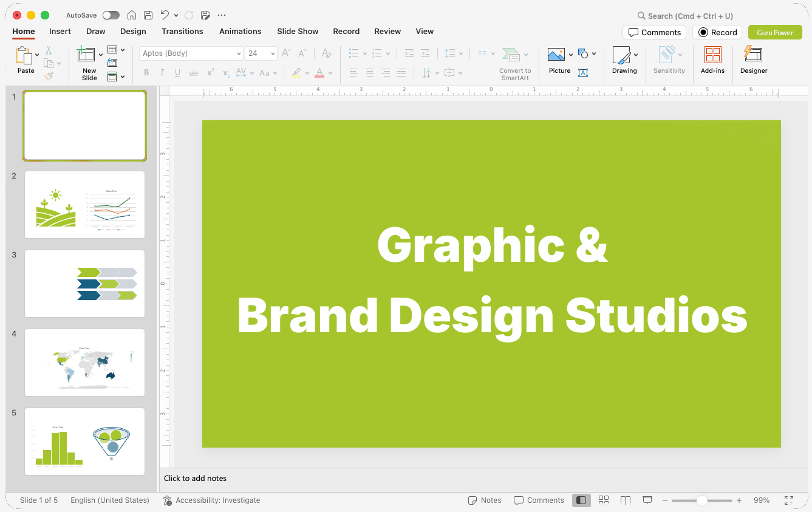
Task: Toggle Italic formatting
Action: coord(162,73)
